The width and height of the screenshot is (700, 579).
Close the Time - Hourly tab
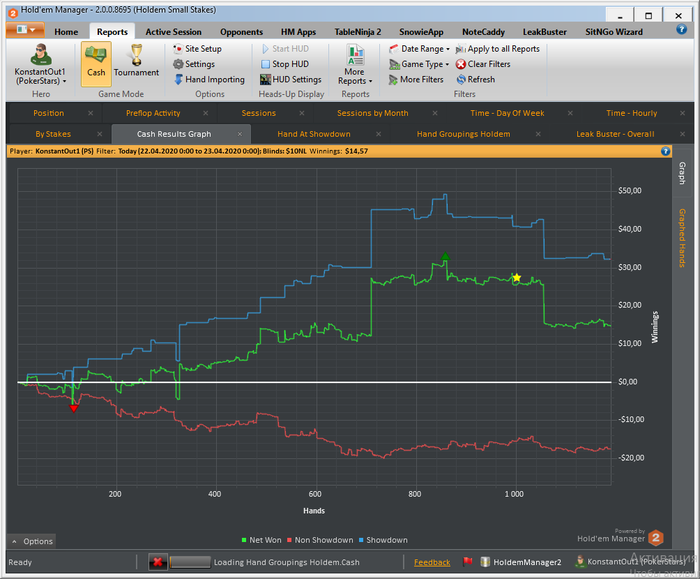pyautogui.click(x=683, y=113)
